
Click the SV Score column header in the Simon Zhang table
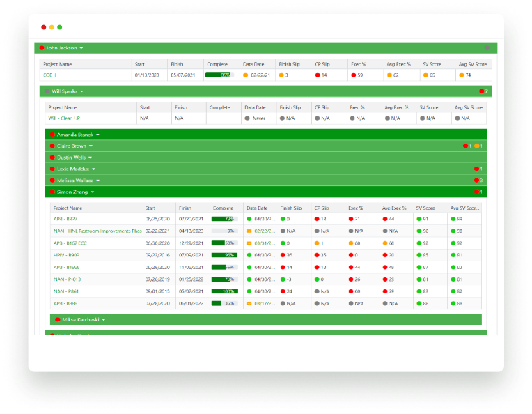[426, 208]
